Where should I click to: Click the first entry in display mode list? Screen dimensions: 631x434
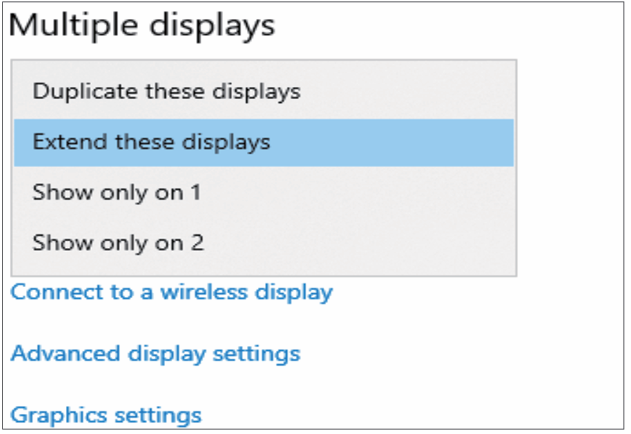166,91
